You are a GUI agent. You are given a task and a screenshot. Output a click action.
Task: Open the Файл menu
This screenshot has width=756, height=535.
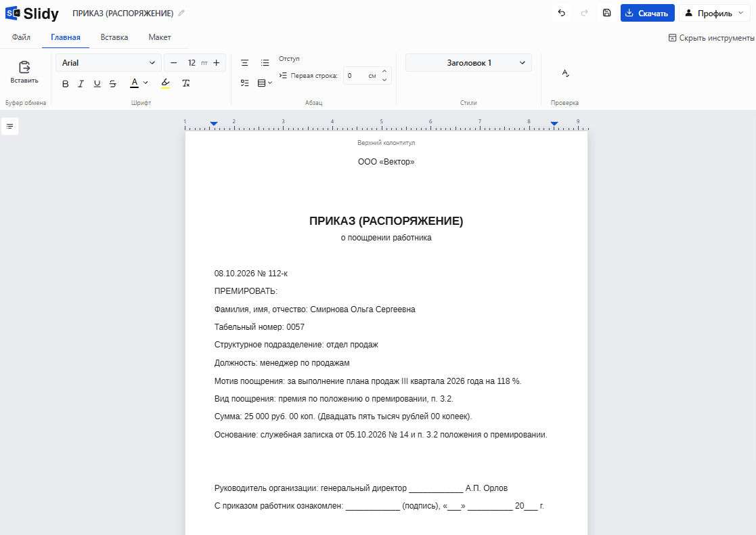click(x=21, y=37)
